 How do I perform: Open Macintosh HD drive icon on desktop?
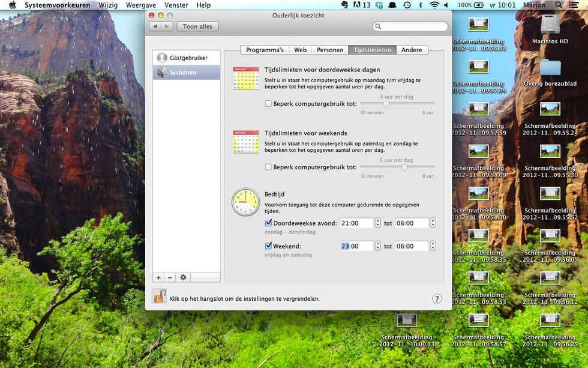(x=550, y=25)
